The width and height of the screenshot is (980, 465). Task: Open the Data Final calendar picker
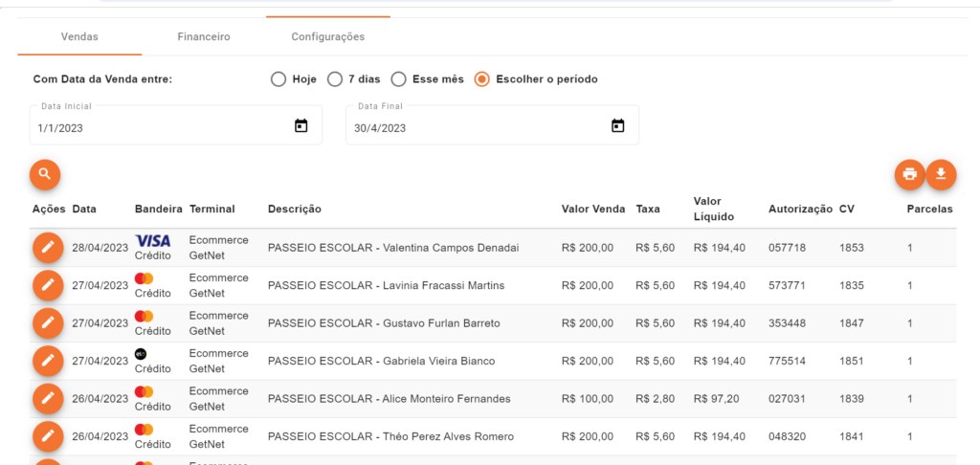(617, 126)
